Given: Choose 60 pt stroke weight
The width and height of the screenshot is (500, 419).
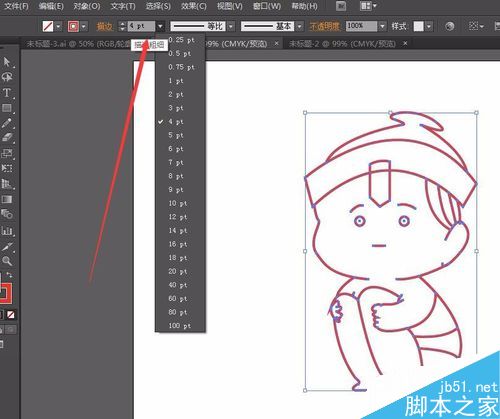Looking at the screenshot, I should click(x=180, y=299).
